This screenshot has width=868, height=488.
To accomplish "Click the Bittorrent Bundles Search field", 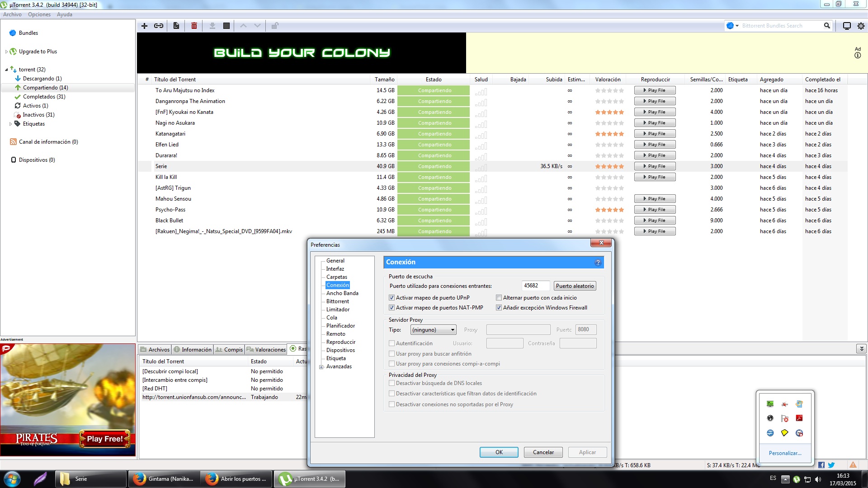I will click(781, 26).
